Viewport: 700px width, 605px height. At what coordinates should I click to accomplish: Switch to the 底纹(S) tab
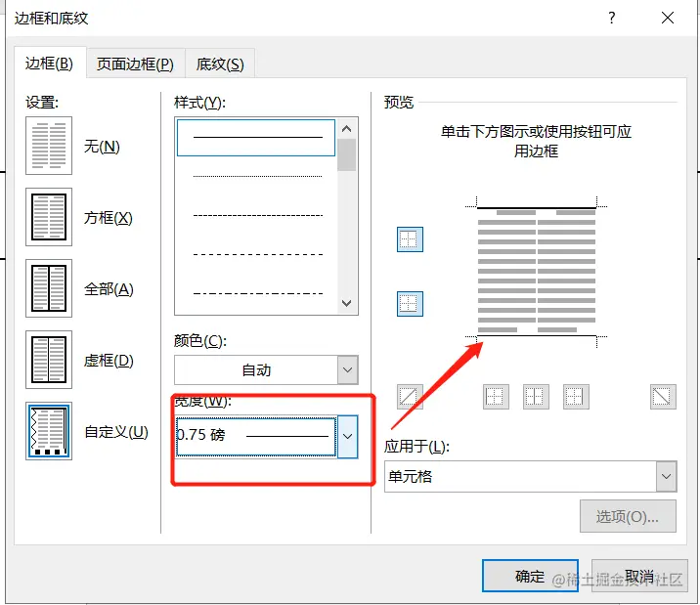coord(220,64)
